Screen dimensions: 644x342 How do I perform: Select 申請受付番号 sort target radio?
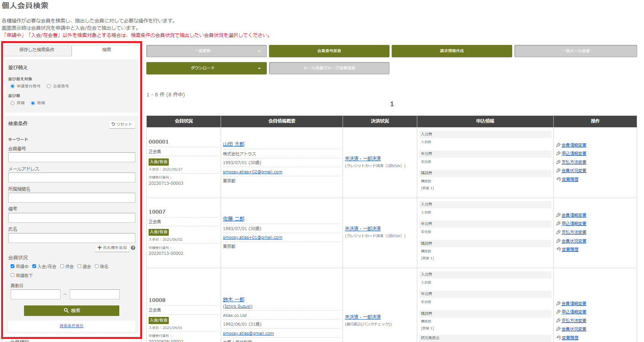pos(13,86)
